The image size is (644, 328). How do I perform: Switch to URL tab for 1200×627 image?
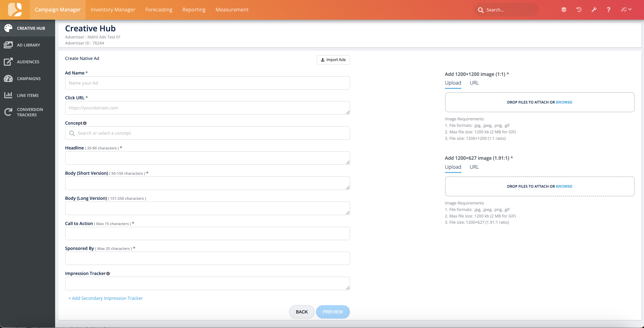tap(474, 167)
